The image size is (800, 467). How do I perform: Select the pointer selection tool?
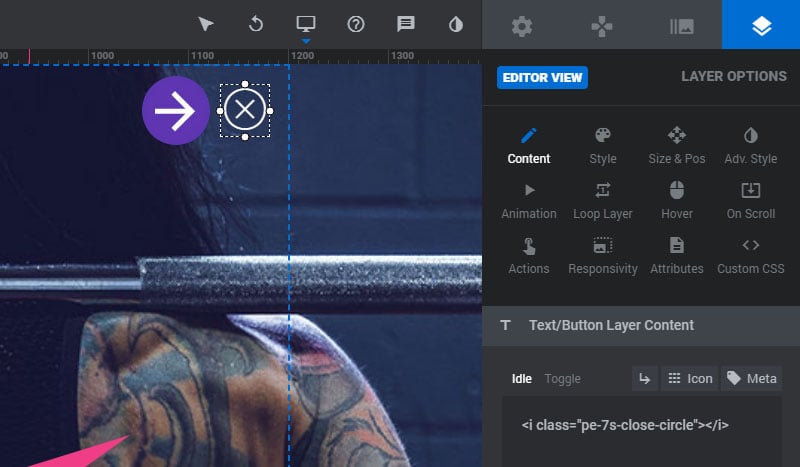206,24
